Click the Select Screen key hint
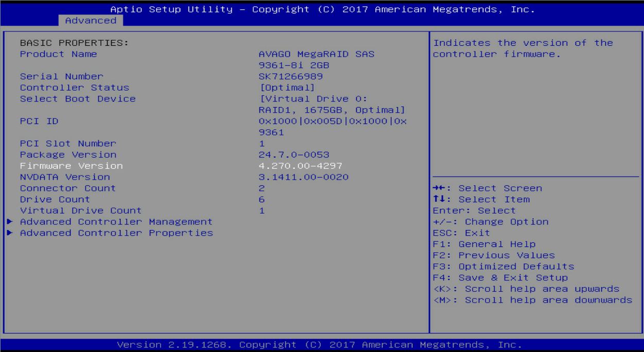 pos(488,188)
